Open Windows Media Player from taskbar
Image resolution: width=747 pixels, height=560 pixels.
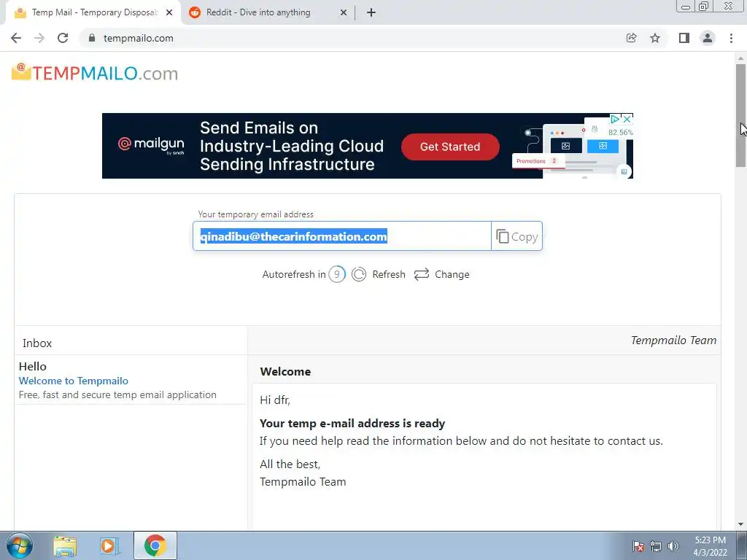click(109, 546)
